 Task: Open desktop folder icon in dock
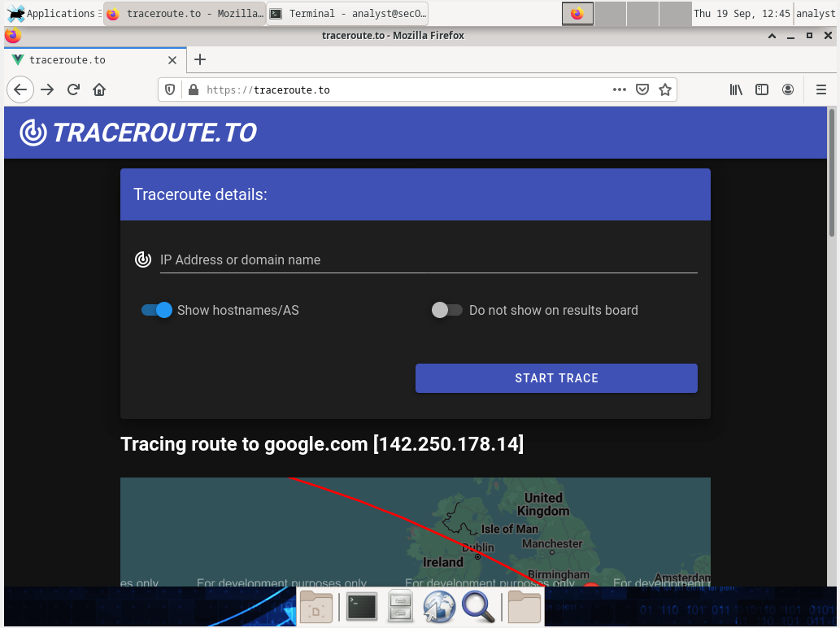click(x=316, y=607)
